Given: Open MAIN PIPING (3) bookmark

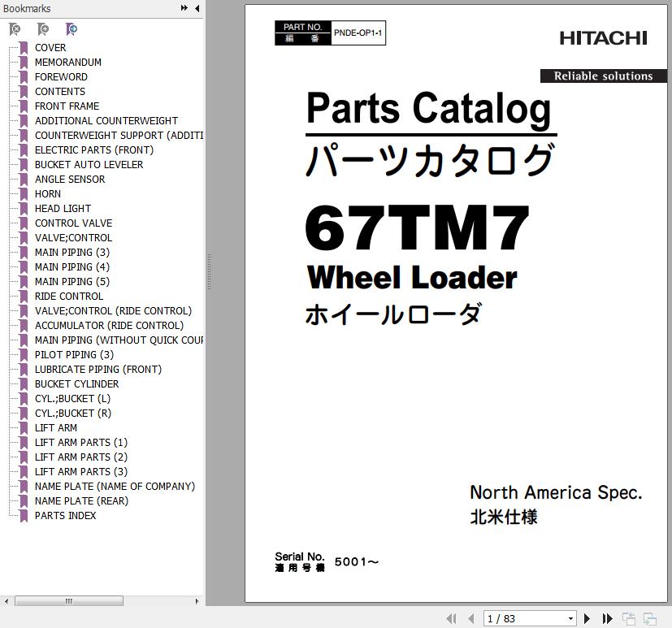Looking at the screenshot, I should [x=72, y=253].
